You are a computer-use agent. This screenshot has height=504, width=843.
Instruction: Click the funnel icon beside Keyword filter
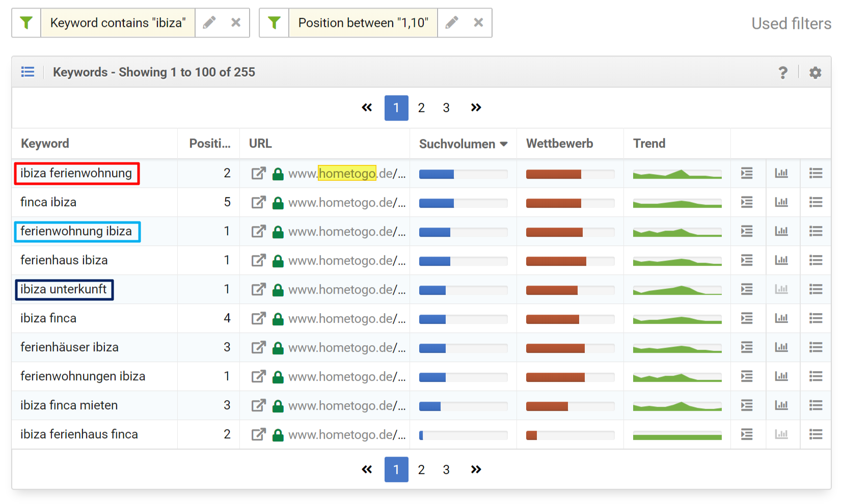tap(26, 22)
